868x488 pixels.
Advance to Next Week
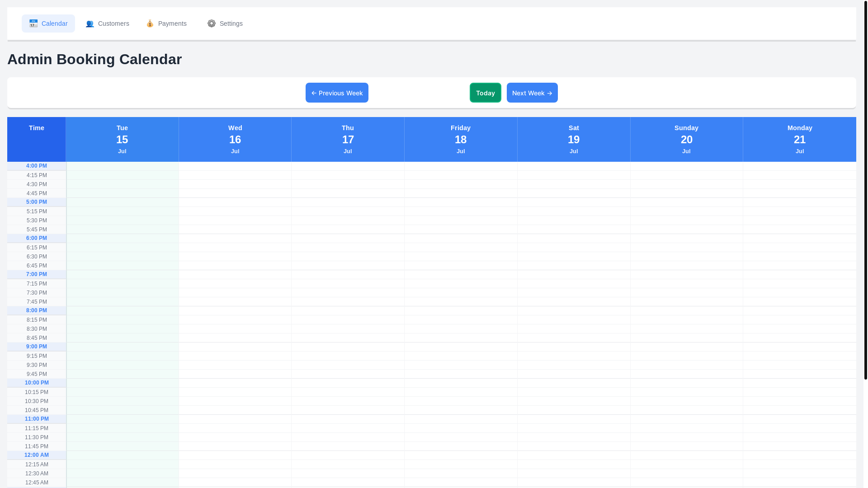click(532, 93)
